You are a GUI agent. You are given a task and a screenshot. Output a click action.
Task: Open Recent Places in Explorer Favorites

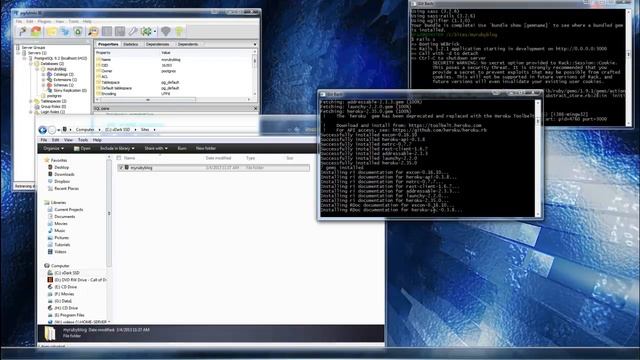(67, 189)
